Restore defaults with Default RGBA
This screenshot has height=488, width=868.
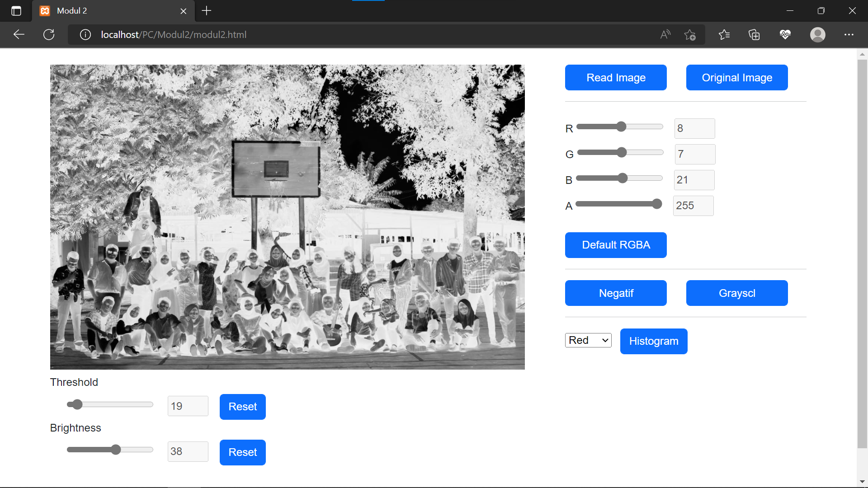(616, 245)
